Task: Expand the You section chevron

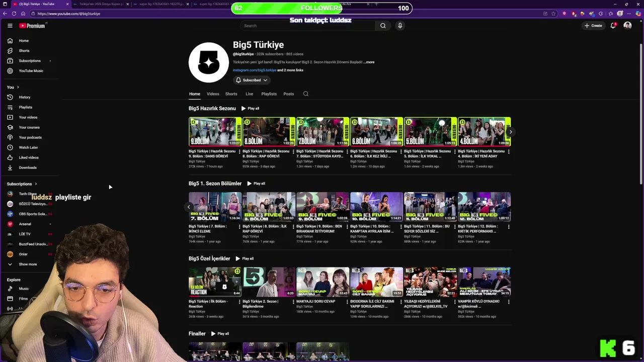Action: [x=17, y=87]
